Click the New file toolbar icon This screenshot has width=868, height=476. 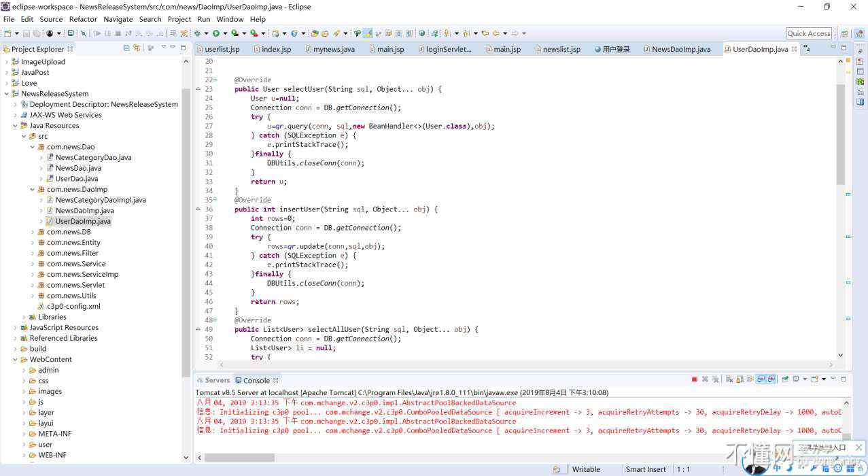click(x=7, y=33)
